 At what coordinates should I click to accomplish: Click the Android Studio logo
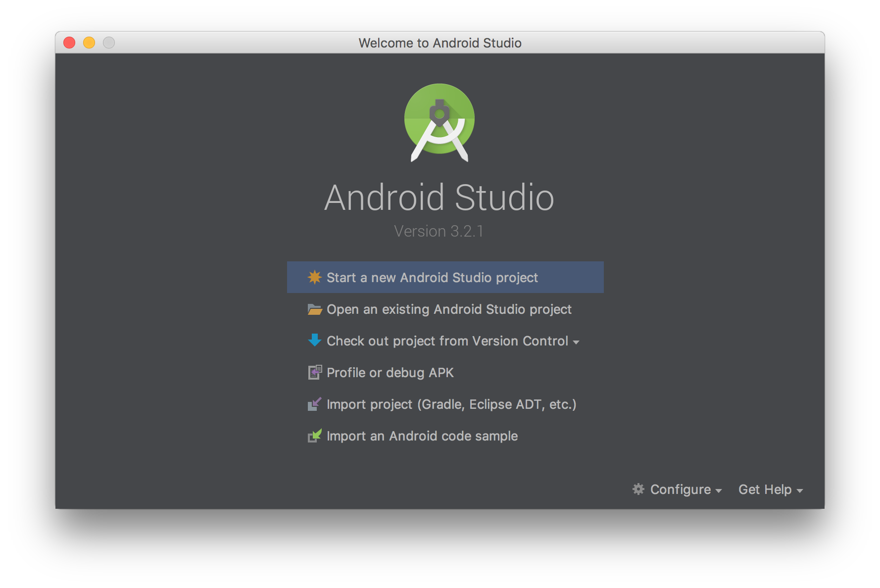pos(440,123)
